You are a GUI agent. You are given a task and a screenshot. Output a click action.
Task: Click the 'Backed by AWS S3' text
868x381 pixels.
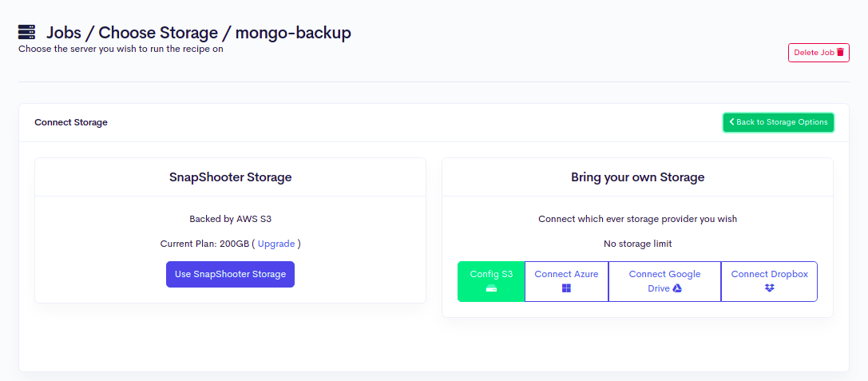click(x=230, y=219)
